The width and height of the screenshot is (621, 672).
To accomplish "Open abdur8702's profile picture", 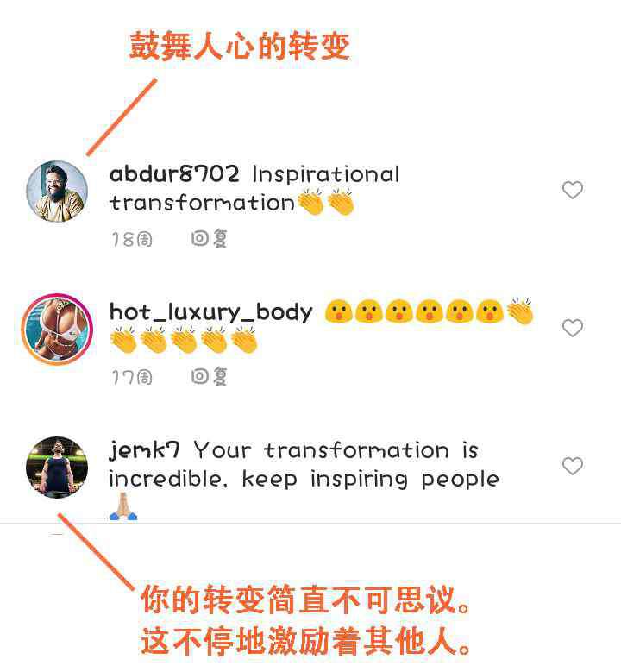I will tap(57, 192).
